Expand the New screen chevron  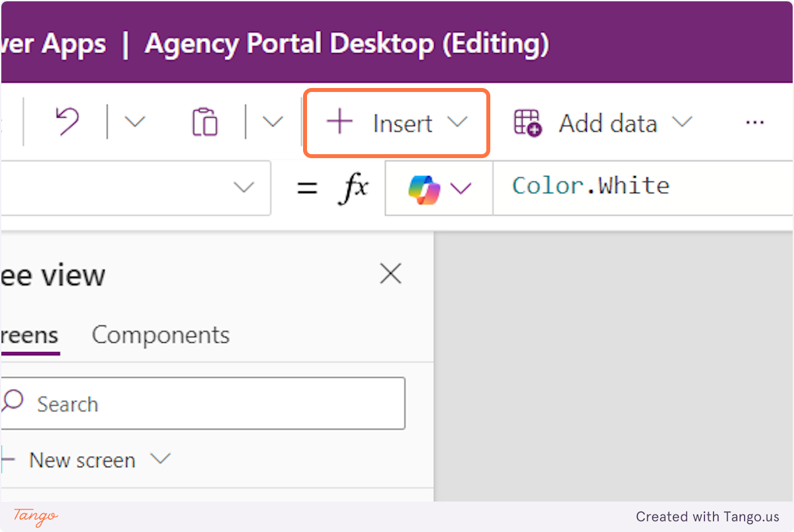pyautogui.click(x=160, y=459)
